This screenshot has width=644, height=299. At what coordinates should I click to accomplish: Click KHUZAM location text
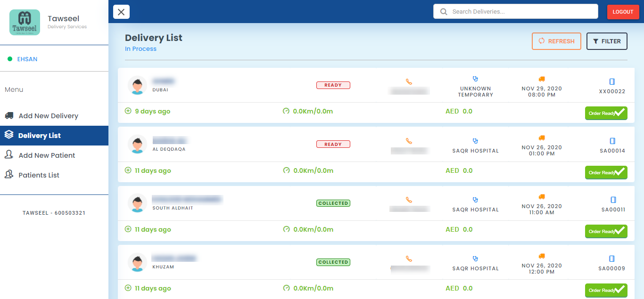point(163,267)
